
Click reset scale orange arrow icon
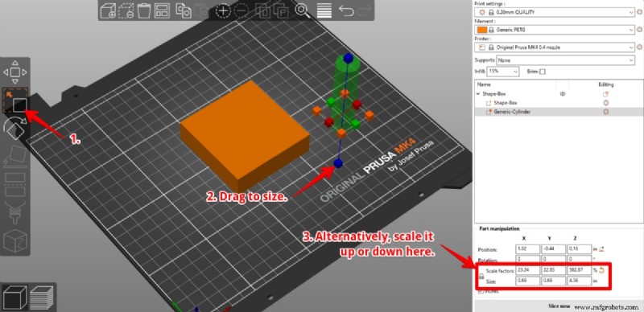click(x=601, y=270)
